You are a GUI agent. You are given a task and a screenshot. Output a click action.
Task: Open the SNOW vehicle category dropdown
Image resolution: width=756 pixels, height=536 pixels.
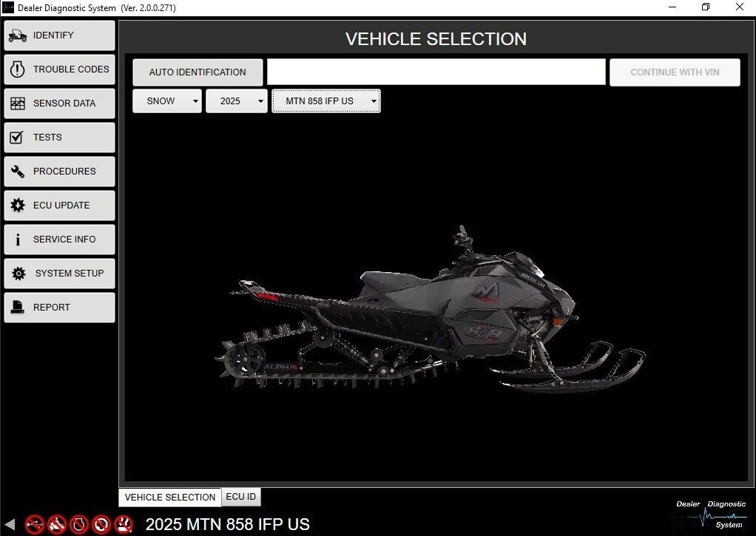click(x=166, y=101)
